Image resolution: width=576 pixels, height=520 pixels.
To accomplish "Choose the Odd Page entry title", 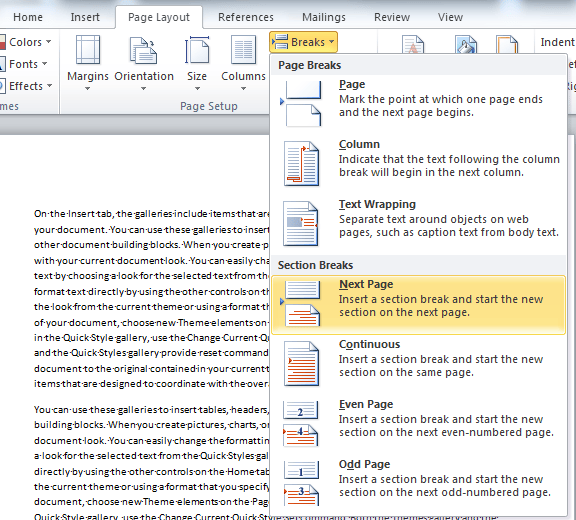I will click(x=364, y=464).
